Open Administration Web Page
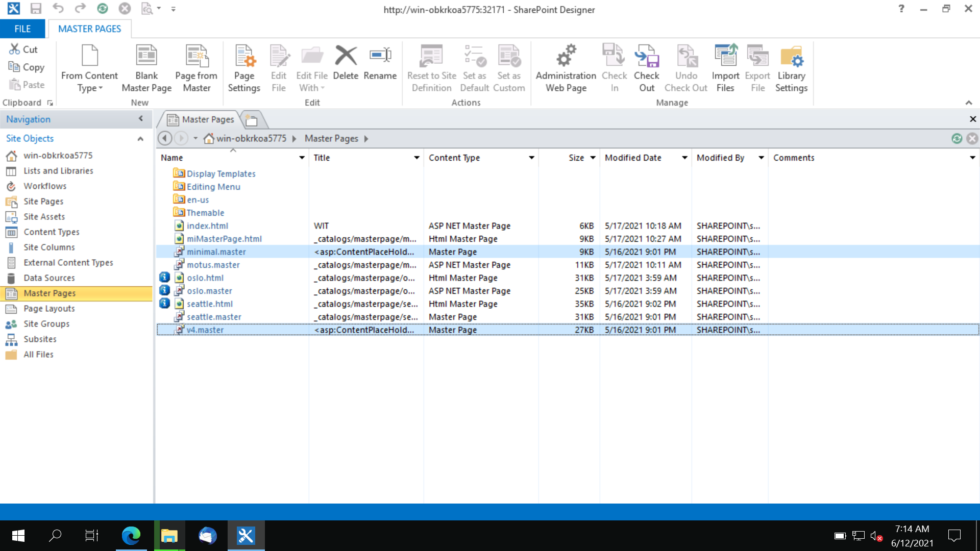Viewport: 980px width, 551px height. (x=566, y=69)
